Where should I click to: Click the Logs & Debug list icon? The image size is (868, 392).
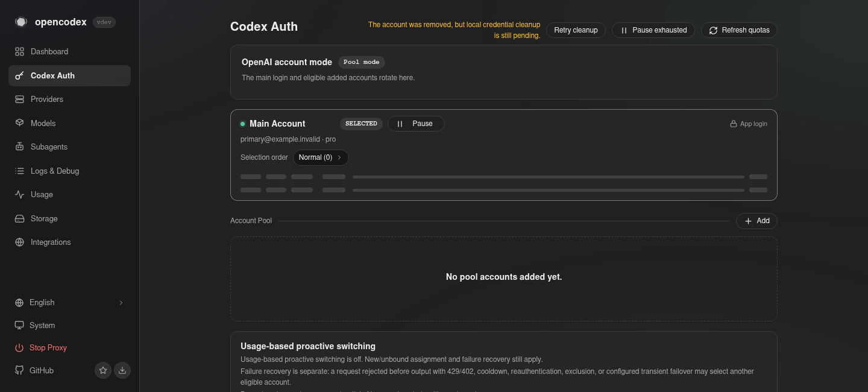19,171
